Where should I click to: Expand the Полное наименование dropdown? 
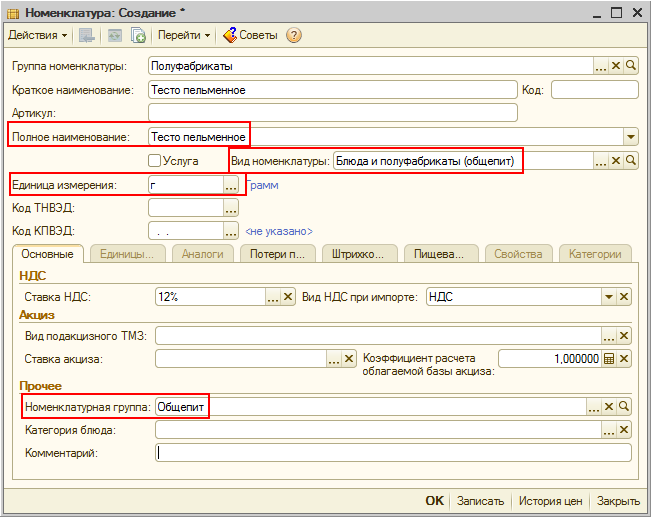coord(630,136)
